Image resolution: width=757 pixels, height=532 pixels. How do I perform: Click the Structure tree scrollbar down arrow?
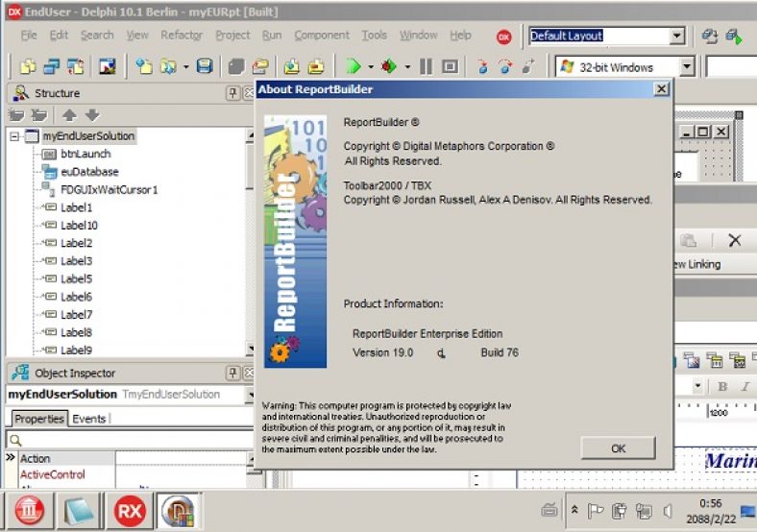tap(250, 348)
